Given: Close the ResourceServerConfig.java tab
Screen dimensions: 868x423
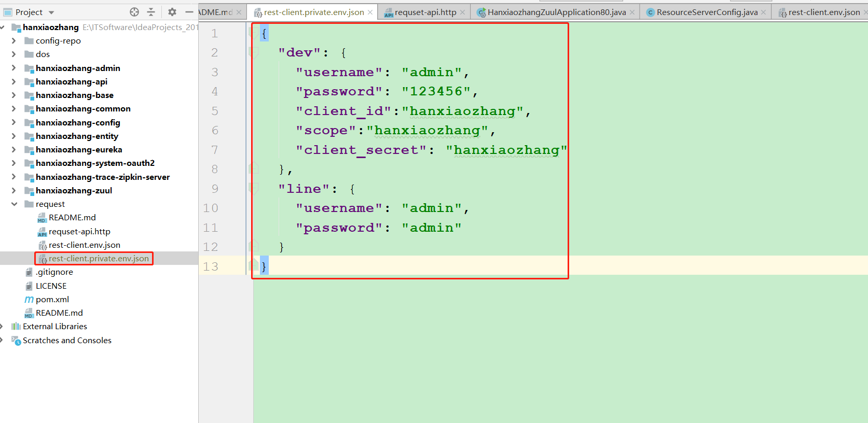Looking at the screenshot, I should (763, 12).
